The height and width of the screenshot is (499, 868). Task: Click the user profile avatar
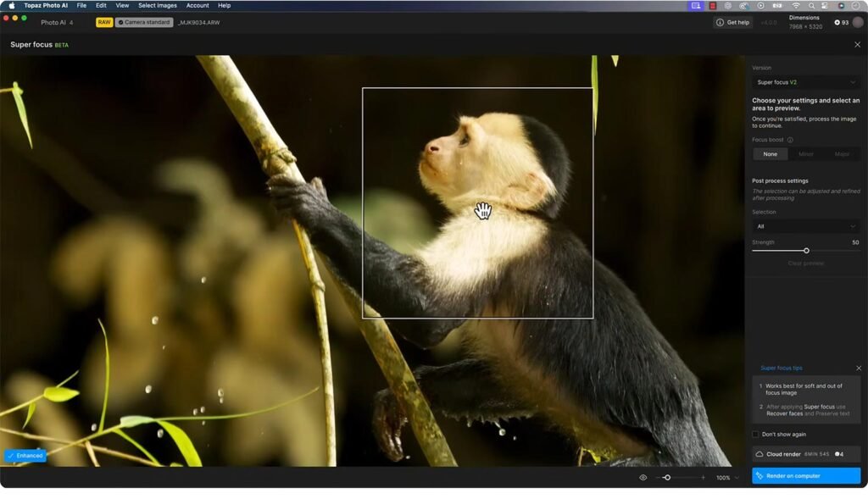(x=858, y=22)
